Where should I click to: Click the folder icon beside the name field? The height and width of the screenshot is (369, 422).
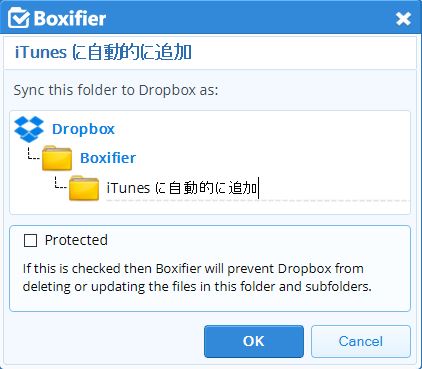point(84,188)
